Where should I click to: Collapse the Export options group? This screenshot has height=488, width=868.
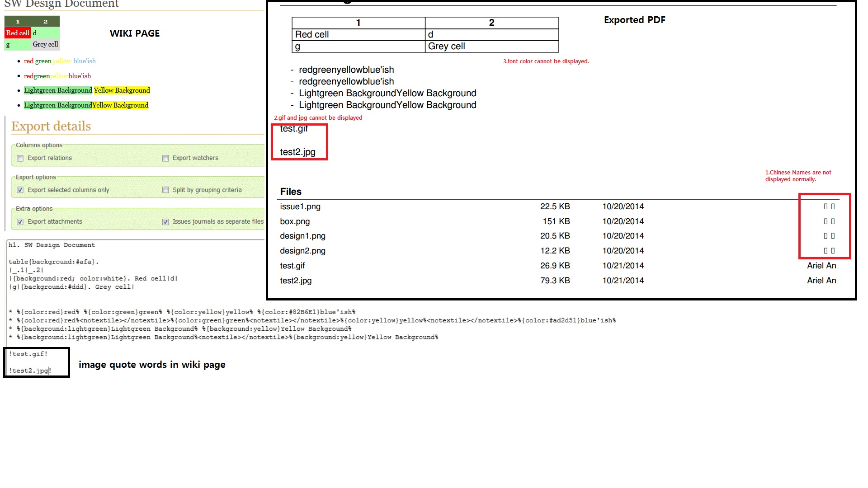(x=36, y=177)
